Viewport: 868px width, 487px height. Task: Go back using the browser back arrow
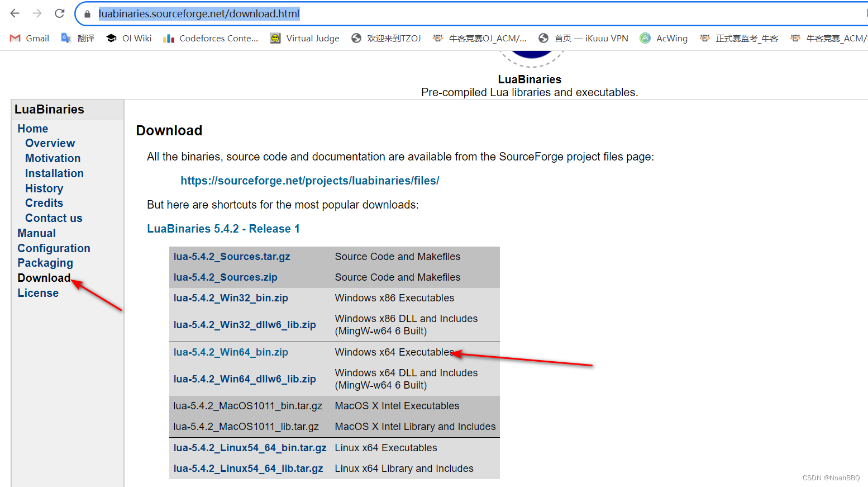15,13
